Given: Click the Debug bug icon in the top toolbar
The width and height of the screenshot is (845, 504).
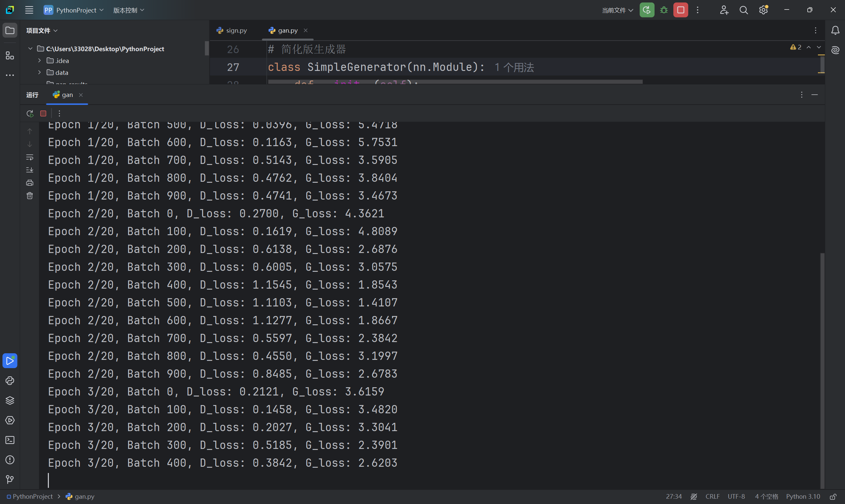Looking at the screenshot, I should coord(663,10).
